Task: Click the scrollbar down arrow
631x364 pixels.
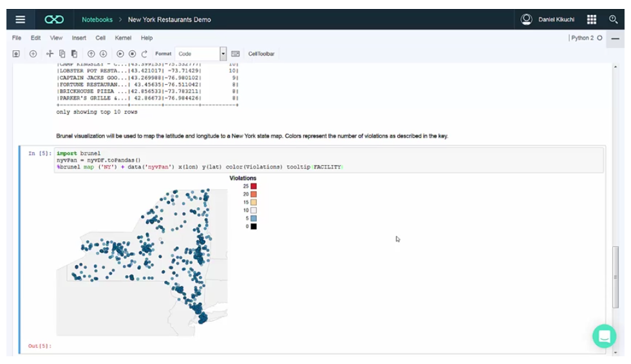Action: tap(616, 352)
